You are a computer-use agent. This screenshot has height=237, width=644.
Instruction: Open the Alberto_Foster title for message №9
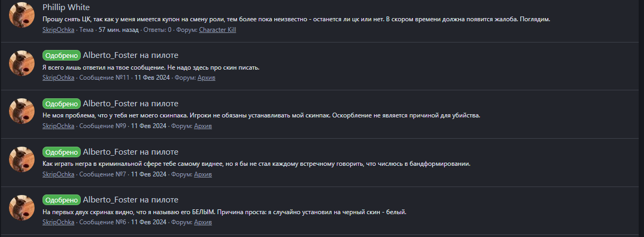point(131,104)
